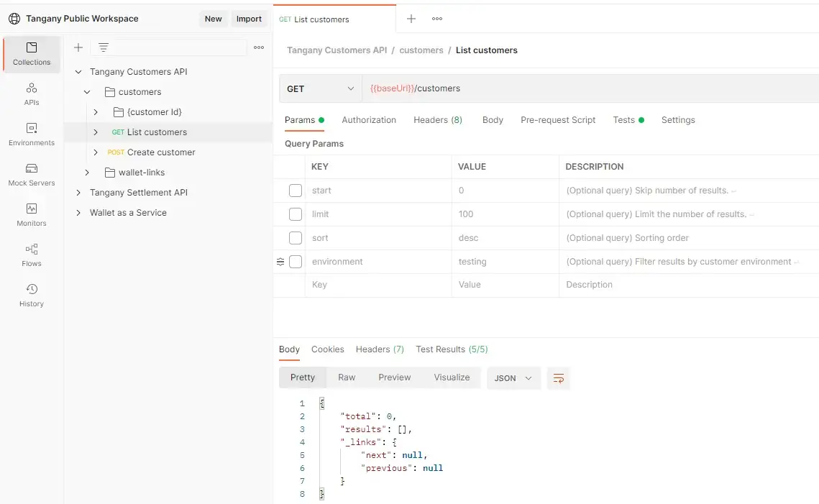Screen dimensions: 819x504
Task: Toggle the response line wrap icon
Action: pyautogui.click(x=559, y=378)
